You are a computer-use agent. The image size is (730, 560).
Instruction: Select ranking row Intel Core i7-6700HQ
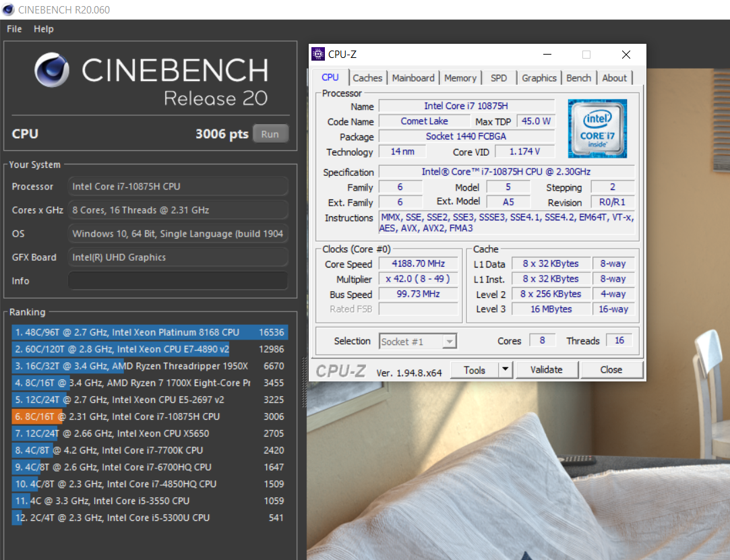click(x=150, y=467)
